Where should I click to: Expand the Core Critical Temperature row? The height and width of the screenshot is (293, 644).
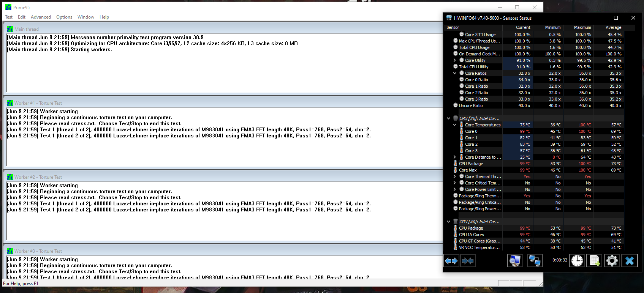[455, 183]
